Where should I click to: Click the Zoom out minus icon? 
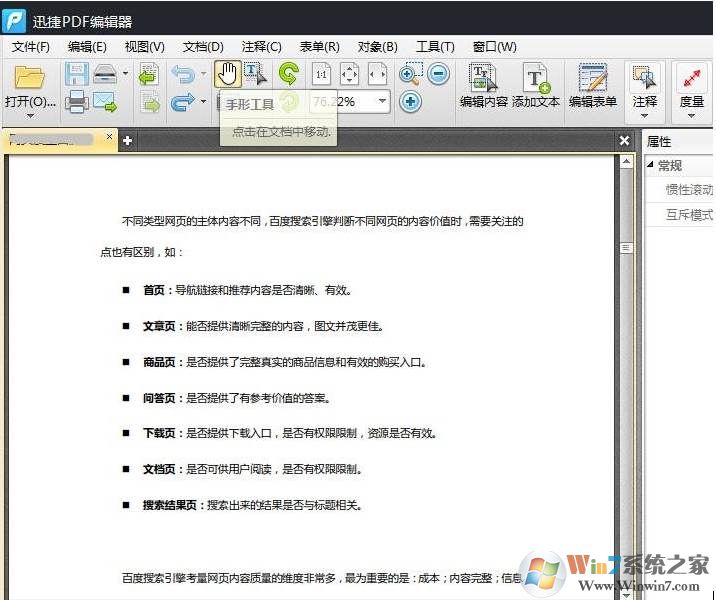(439, 73)
